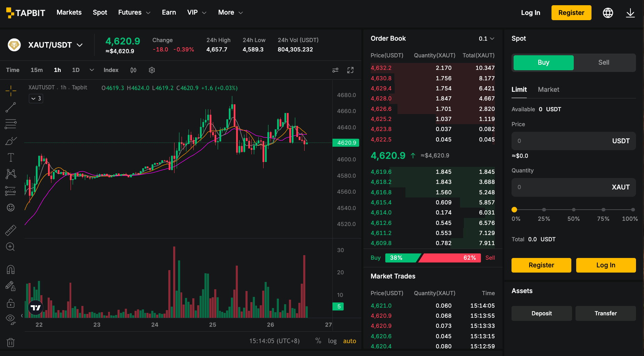
Task: Expand the XAUT/USDT pair selector
Action: pos(55,45)
